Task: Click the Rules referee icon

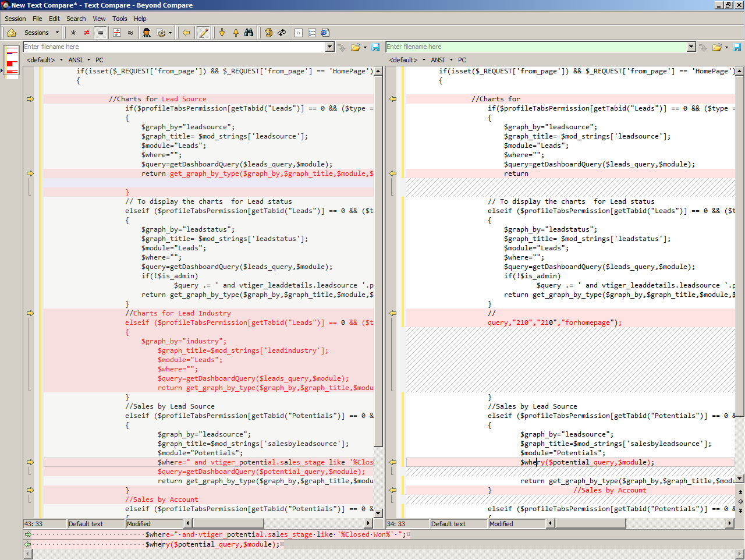Action: (x=147, y=33)
